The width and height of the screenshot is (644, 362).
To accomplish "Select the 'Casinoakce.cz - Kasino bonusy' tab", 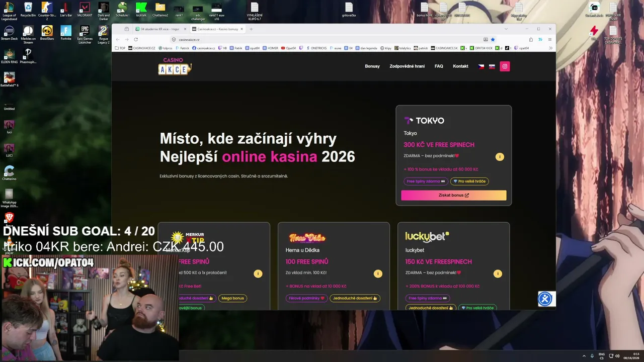I will coord(218,29).
